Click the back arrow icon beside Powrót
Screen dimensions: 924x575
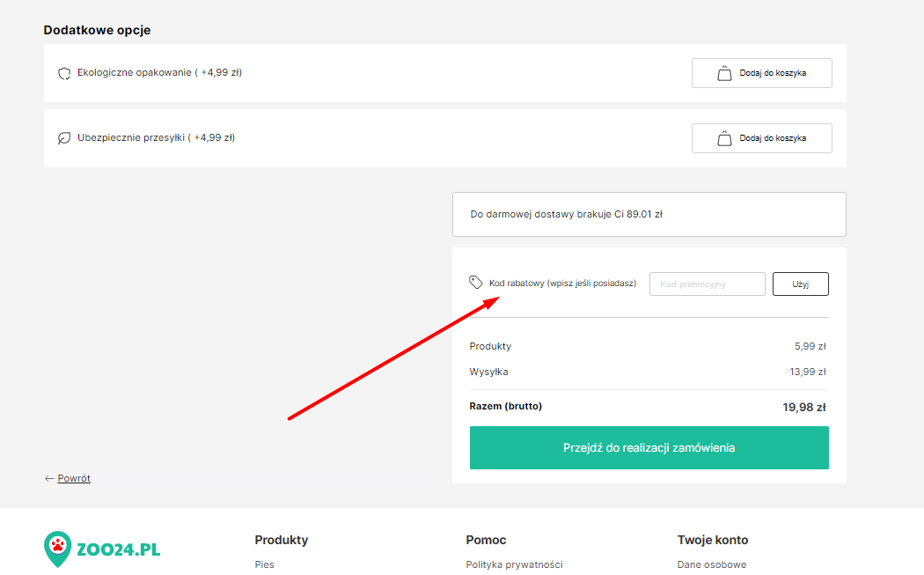tap(49, 478)
